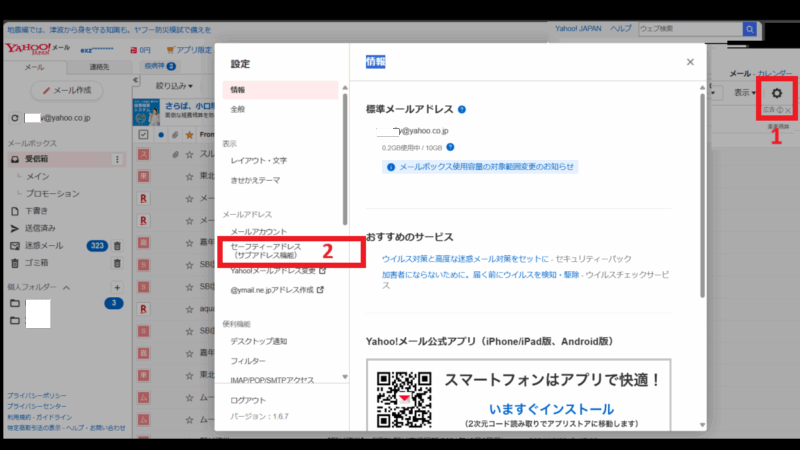The width and height of the screenshot is (800, 450).
Task: Click the orange star column header
Action: coord(189,135)
